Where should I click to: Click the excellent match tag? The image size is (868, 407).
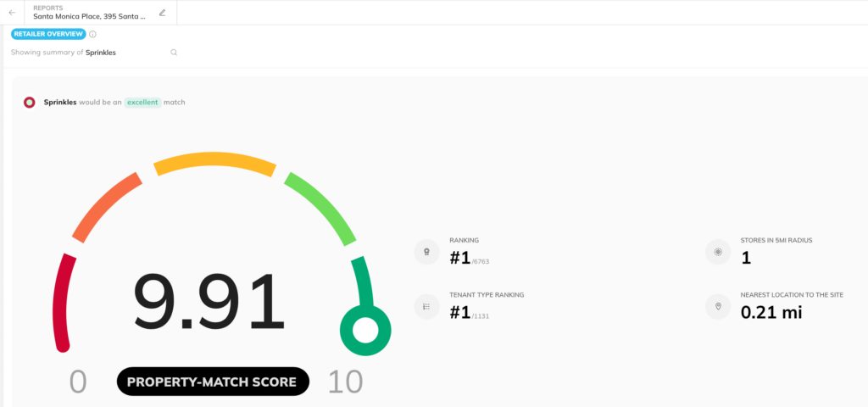[142, 103]
